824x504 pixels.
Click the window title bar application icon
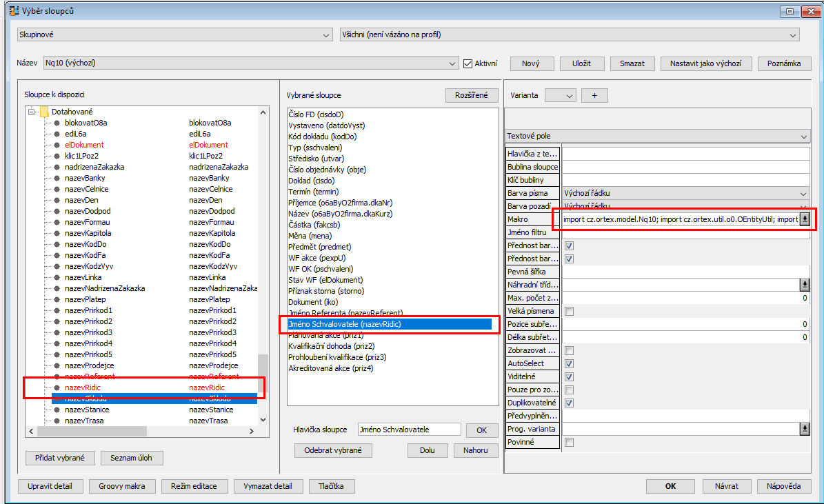click(13, 11)
